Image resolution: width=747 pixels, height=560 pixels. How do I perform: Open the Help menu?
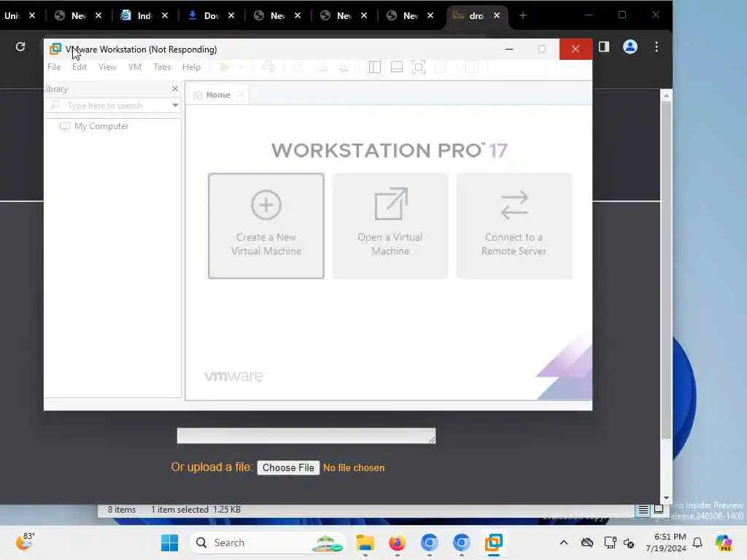click(x=192, y=67)
